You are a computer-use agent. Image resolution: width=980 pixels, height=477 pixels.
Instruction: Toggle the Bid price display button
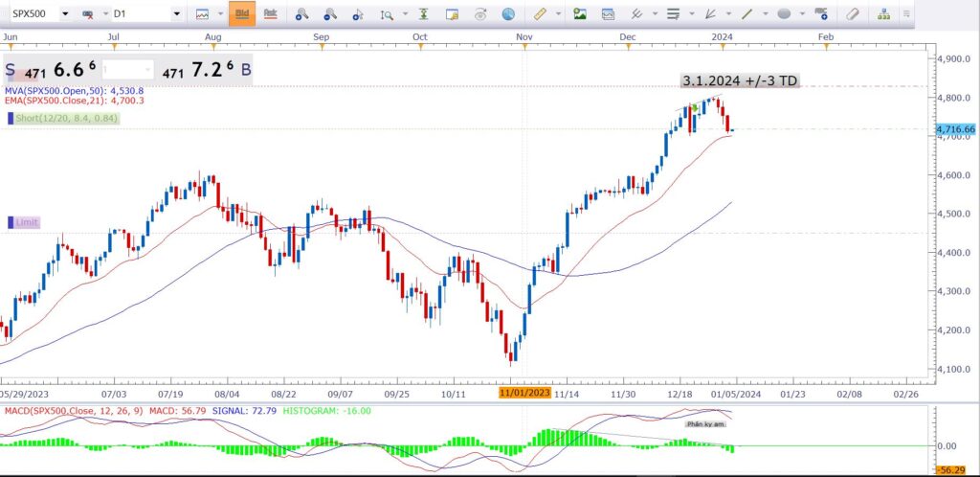click(x=242, y=13)
